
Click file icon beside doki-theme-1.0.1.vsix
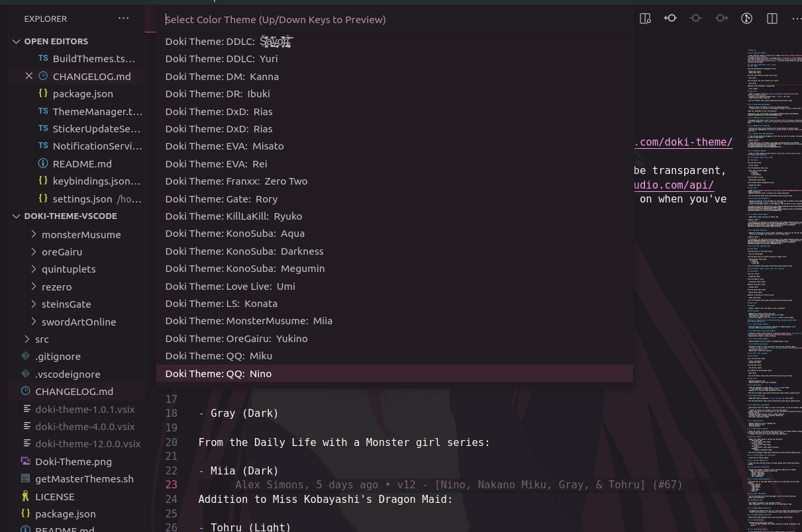point(26,409)
